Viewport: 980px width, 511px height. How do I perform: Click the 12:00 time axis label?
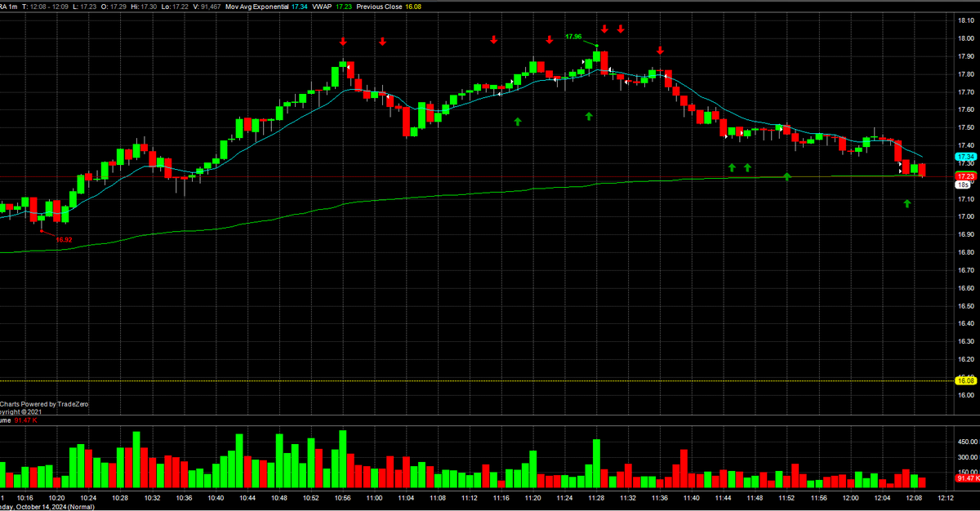click(x=851, y=498)
